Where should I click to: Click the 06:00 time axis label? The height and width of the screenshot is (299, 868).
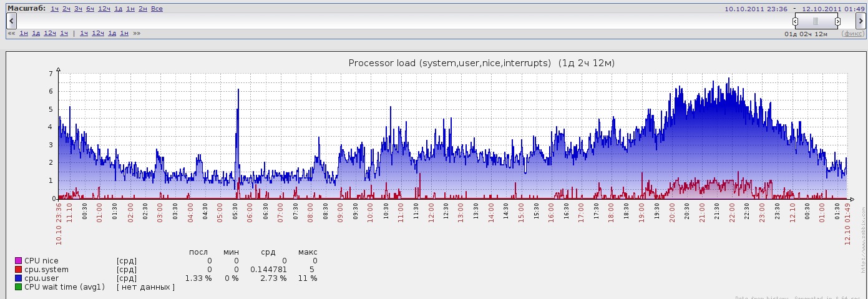coord(250,212)
